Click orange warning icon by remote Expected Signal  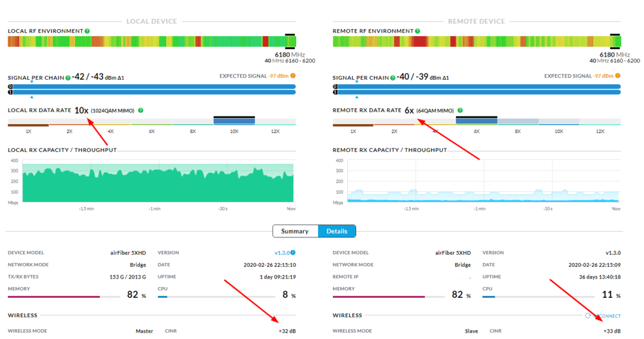tap(618, 76)
